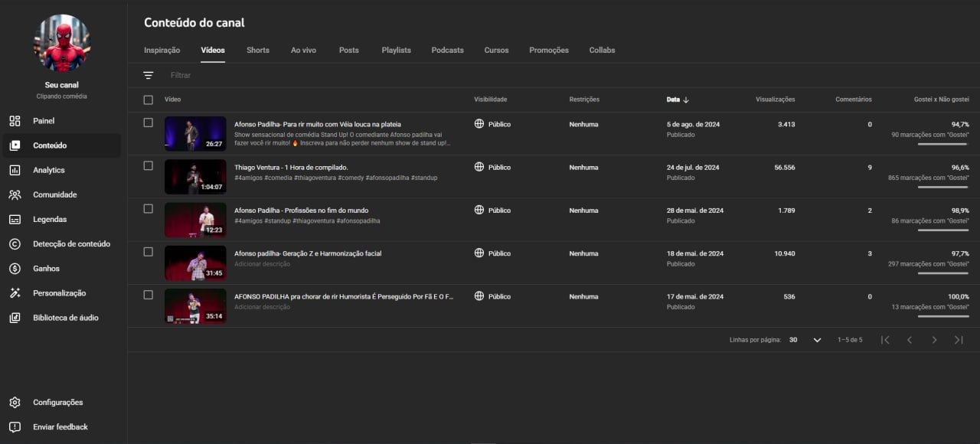Open the Personalização magic wand icon
The height and width of the screenshot is (444, 980).
pos(15,293)
